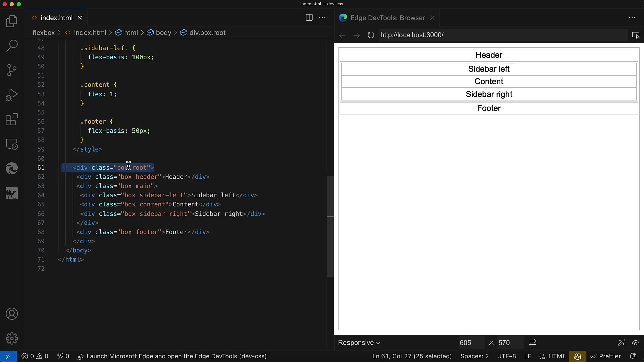The height and width of the screenshot is (362, 644).
Task: Change indentation via Spaces: 2
Action: point(474,356)
